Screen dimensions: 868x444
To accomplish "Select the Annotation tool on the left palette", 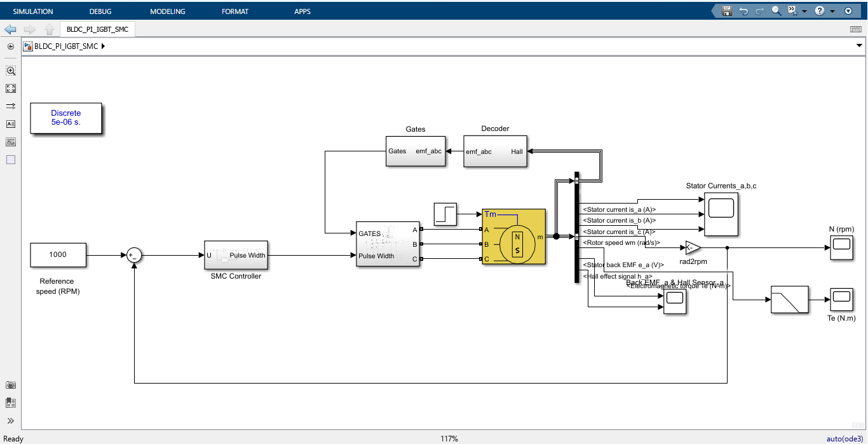I will [10, 123].
